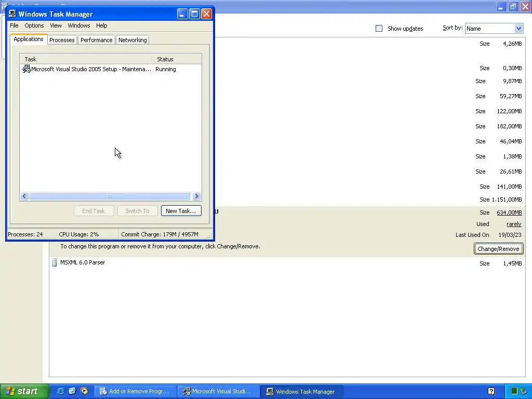Screen dimensions: 532x399
Task: Open the Help menu in Task Manager
Action: [x=101, y=25]
